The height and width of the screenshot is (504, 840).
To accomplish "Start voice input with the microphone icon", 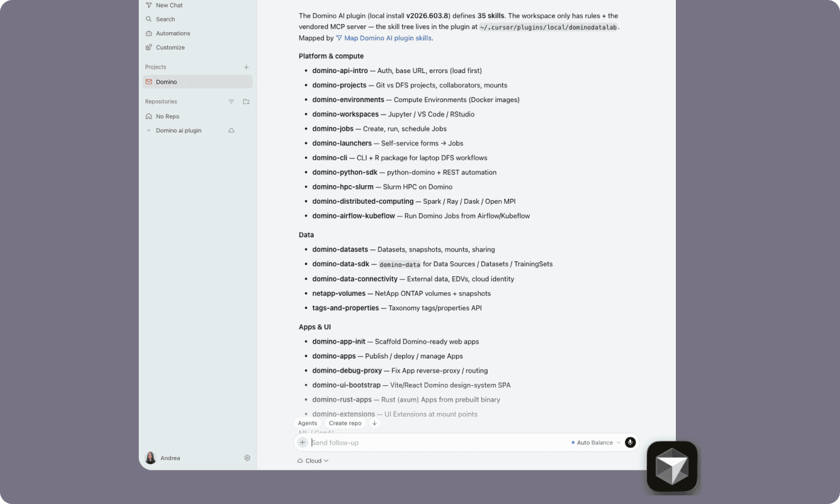I will (x=630, y=442).
